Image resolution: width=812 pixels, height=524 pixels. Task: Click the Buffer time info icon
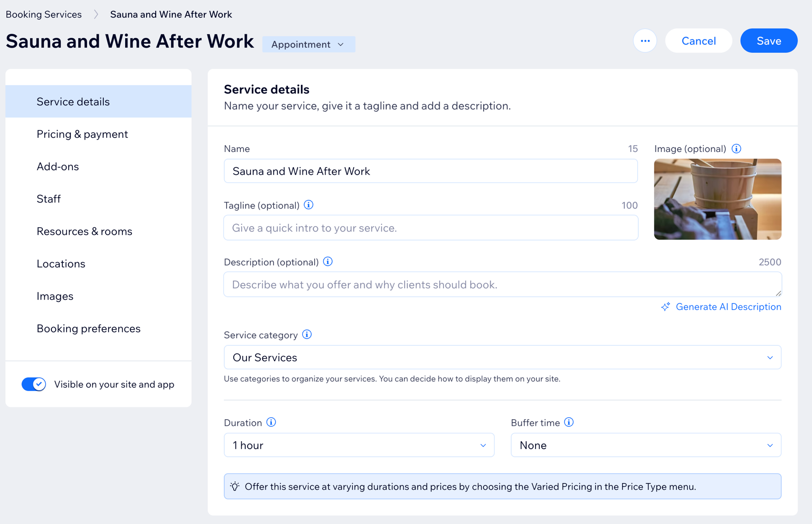(569, 422)
